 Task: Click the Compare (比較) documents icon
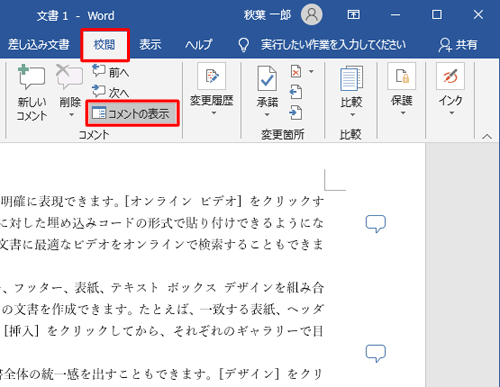[351, 79]
